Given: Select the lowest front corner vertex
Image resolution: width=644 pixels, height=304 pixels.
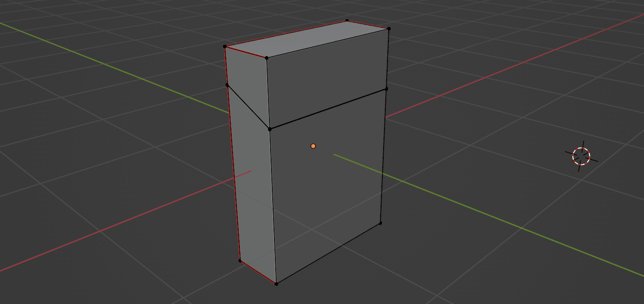Looking at the screenshot, I should 276,283.
